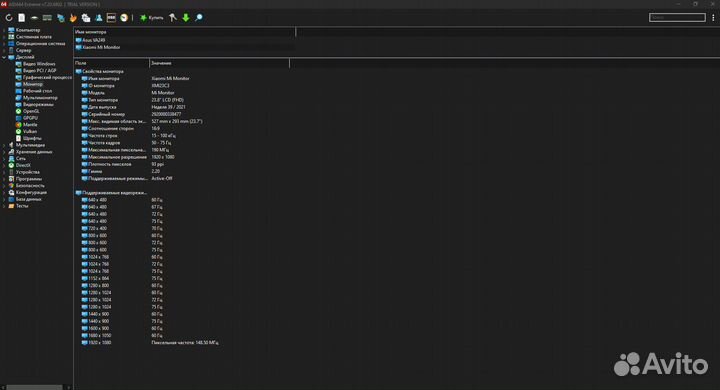Image resolution: width=720 pixels, height=390 pixels.
Task: Click the monitor diagnostics toolbar icon
Action: [60, 18]
